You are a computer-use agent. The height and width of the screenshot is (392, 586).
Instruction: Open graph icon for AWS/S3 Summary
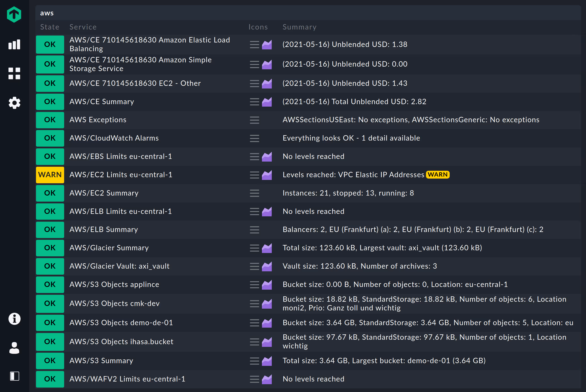[x=267, y=361]
